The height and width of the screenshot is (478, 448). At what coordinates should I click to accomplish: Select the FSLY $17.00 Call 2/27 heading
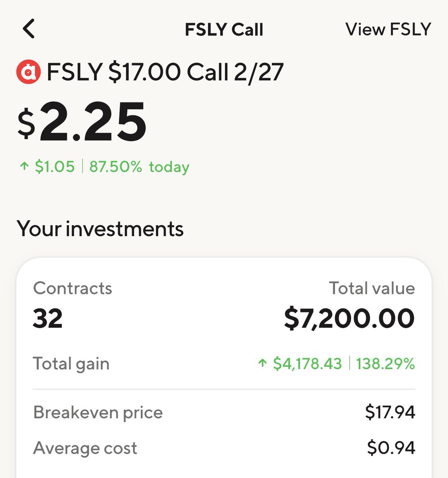pyautogui.click(x=165, y=72)
